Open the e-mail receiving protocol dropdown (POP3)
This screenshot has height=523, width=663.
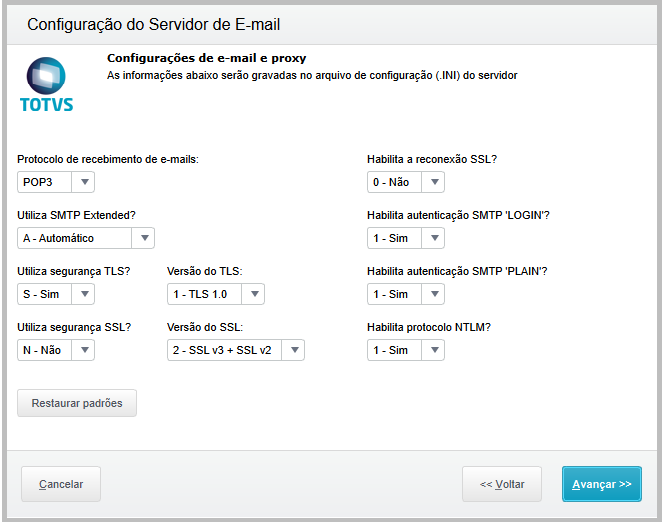coord(57,182)
